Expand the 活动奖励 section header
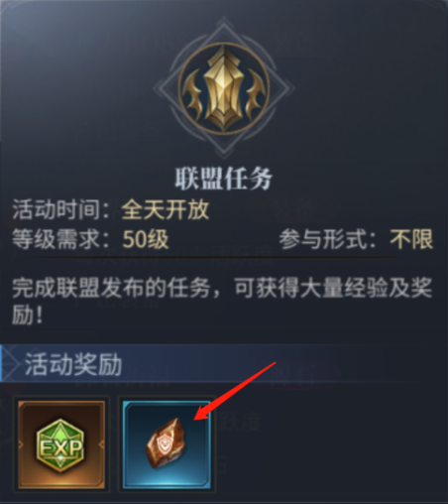The height and width of the screenshot is (504, 448). tap(211, 363)
